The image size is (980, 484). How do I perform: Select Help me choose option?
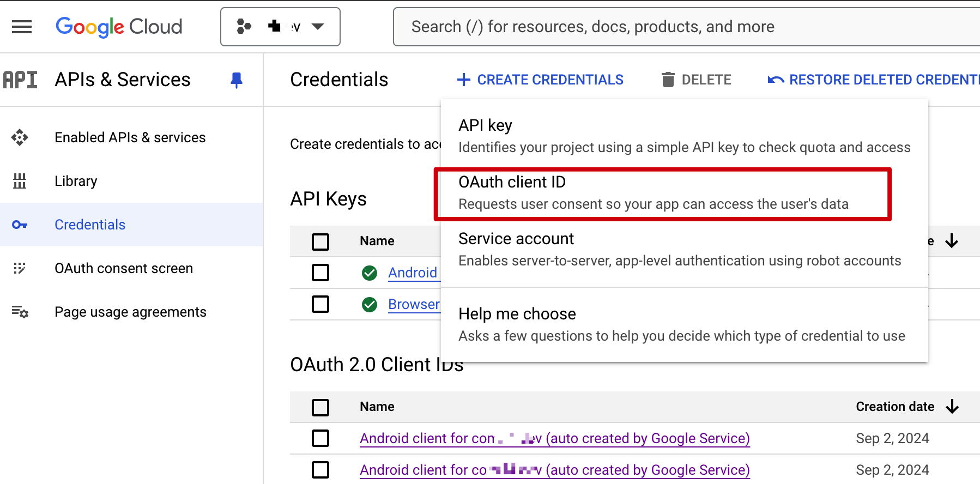point(684,325)
